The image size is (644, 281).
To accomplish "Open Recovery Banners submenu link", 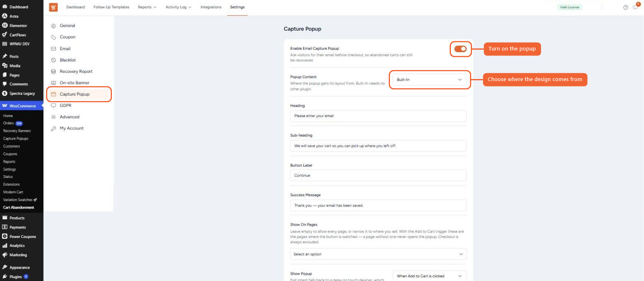I will (x=17, y=131).
